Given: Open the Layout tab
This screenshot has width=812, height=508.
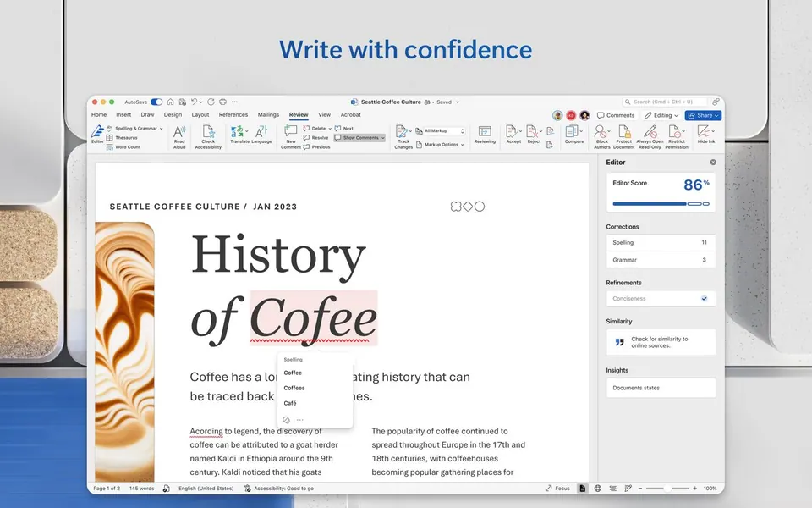Looking at the screenshot, I should pyautogui.click(x=200, y=114).
